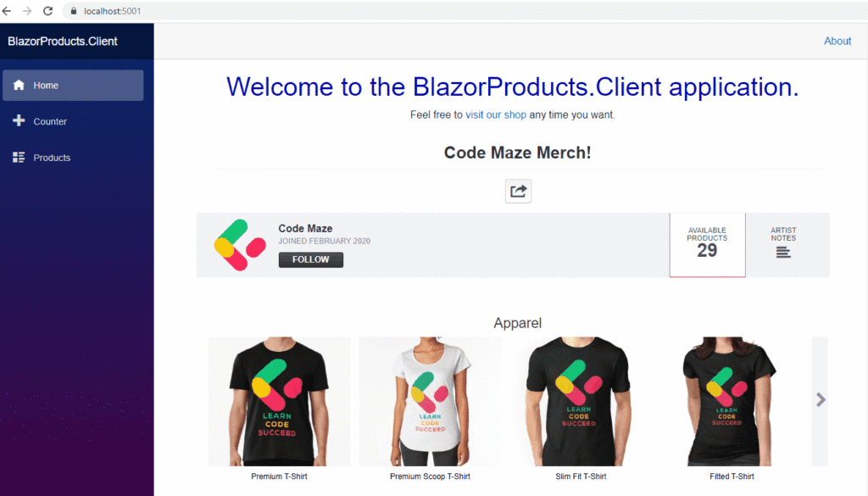Screen dimensions: 868x496
Task: Click the Code Maze logo avatar
Action: (240, 245)
